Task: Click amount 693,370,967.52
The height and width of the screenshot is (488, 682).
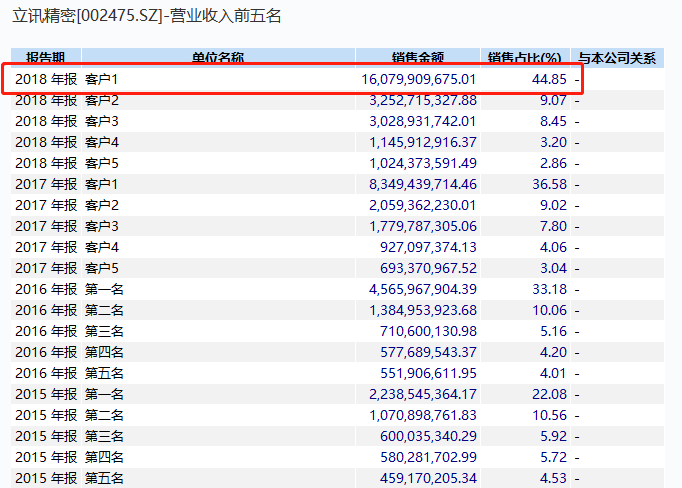Action: 428,268
